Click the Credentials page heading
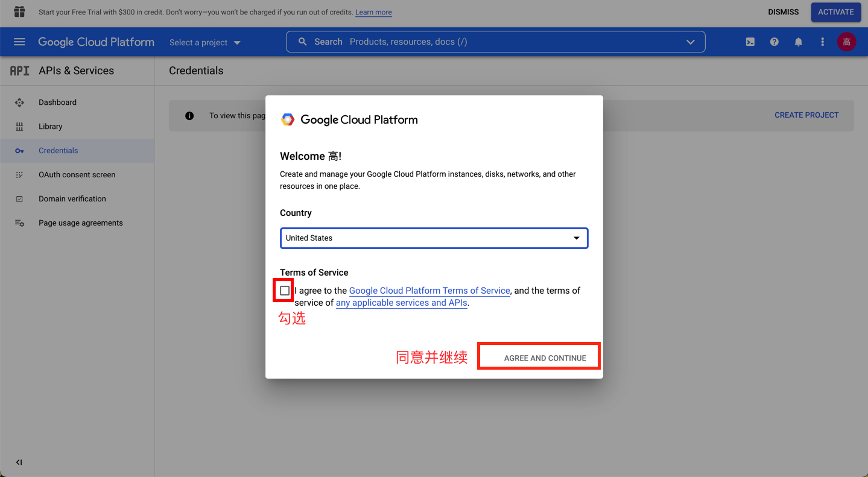Viewport: 868px width, 477px height. pos(196,71)
